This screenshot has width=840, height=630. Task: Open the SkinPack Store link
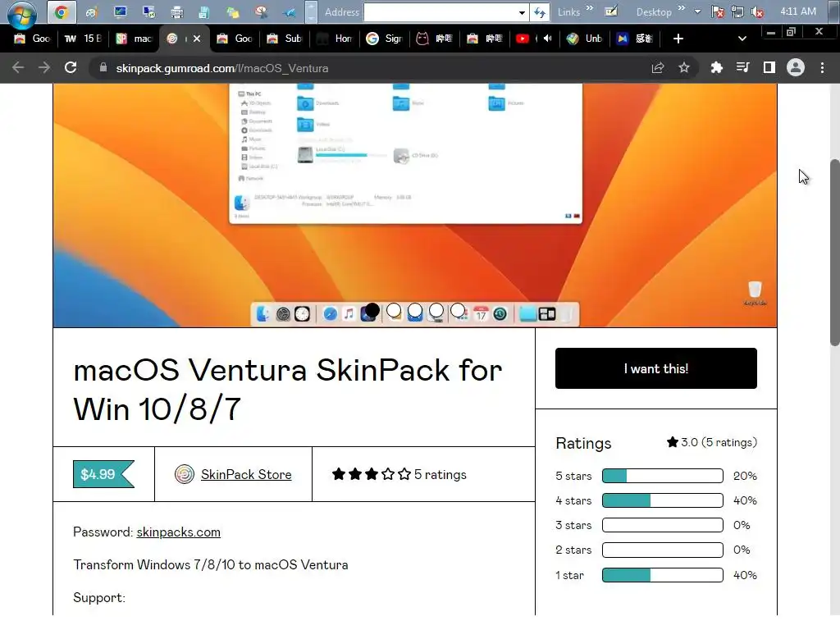(x=246, y=475)
